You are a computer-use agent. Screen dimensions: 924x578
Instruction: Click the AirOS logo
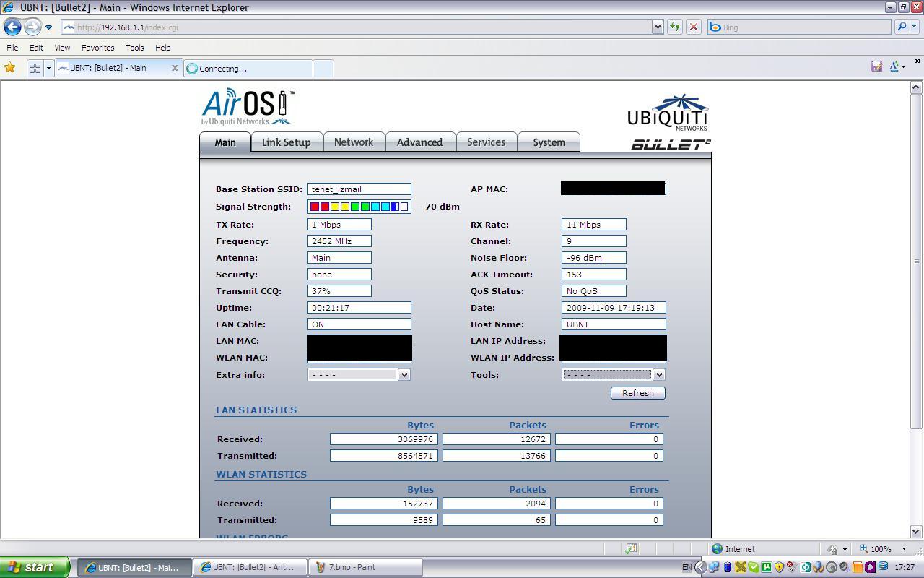[x=248, y=106]
